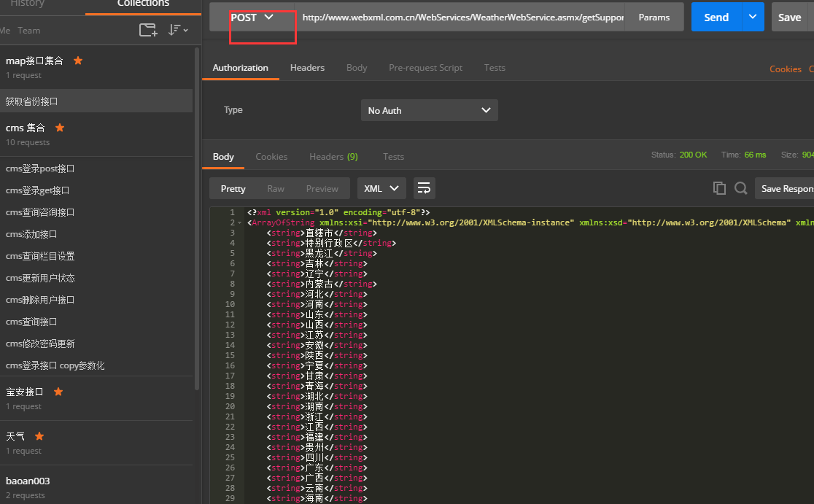Create a new collection with the folder-plus icon

[x=148, y=30]
